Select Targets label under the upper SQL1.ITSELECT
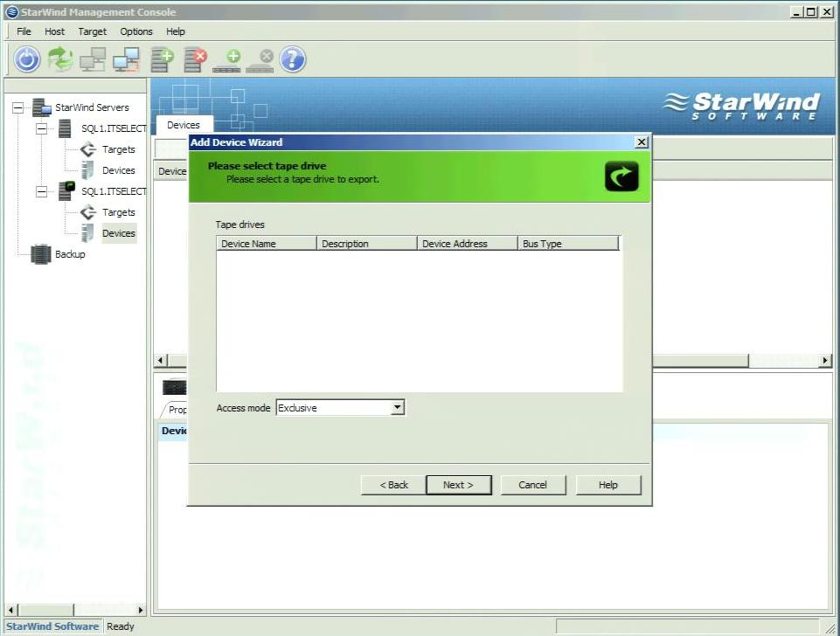This screenshot has height=636, width=840. click(118, 149)
